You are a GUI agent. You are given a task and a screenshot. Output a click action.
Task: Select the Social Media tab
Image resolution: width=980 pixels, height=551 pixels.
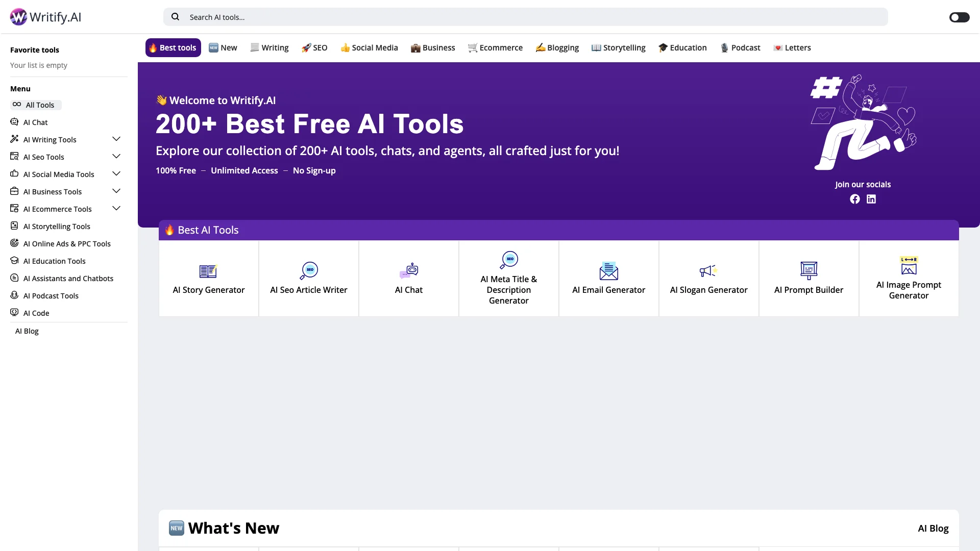pyautogui.click(x=369, y=47)
